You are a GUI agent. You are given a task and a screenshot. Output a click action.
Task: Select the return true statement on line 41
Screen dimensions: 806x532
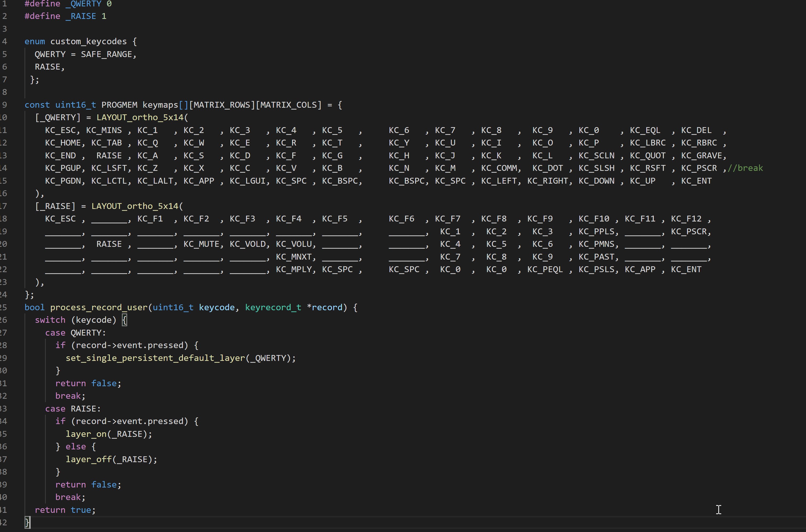pos(65,510)
